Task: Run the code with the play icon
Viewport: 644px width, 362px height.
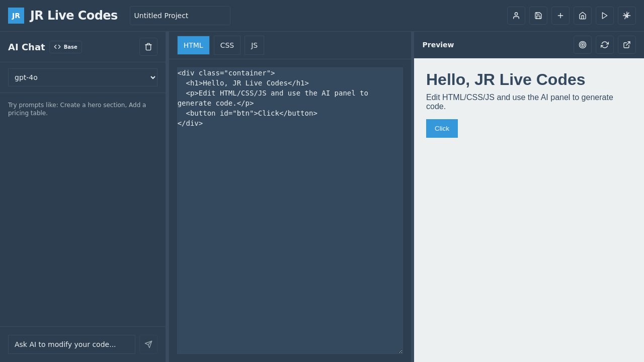Action: point(605,16)
